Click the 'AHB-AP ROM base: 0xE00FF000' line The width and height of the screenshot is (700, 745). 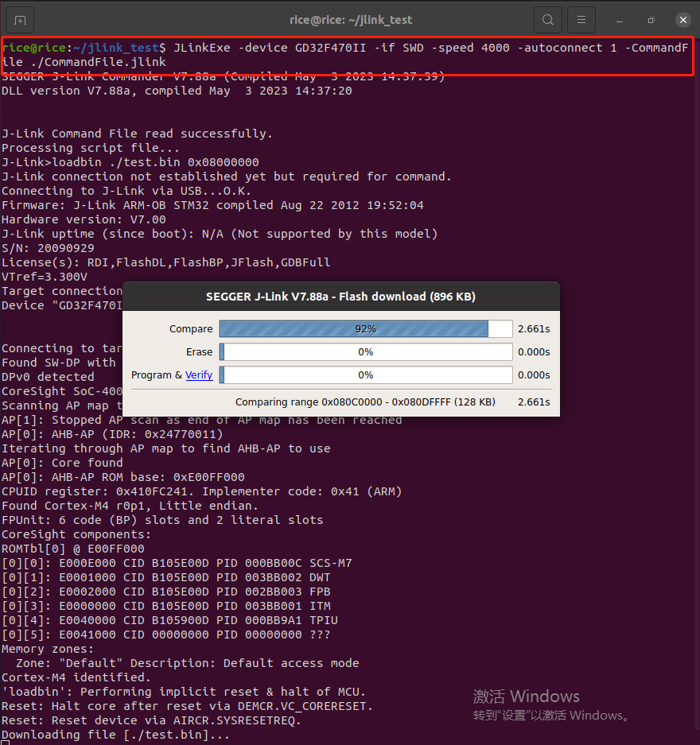click(x=123, y=477)
